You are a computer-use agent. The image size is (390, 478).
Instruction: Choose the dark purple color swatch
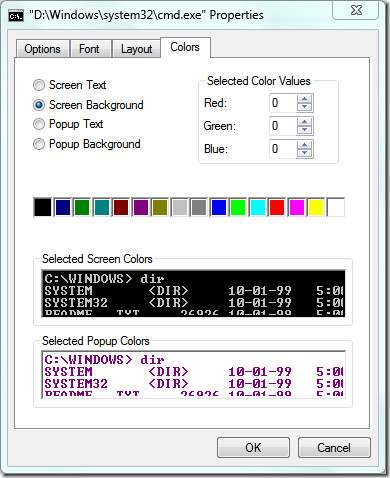[140, 207]
